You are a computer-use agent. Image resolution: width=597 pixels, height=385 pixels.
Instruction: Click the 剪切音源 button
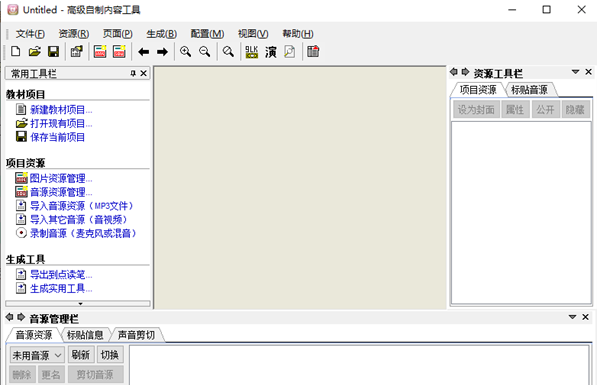[96, 375]
